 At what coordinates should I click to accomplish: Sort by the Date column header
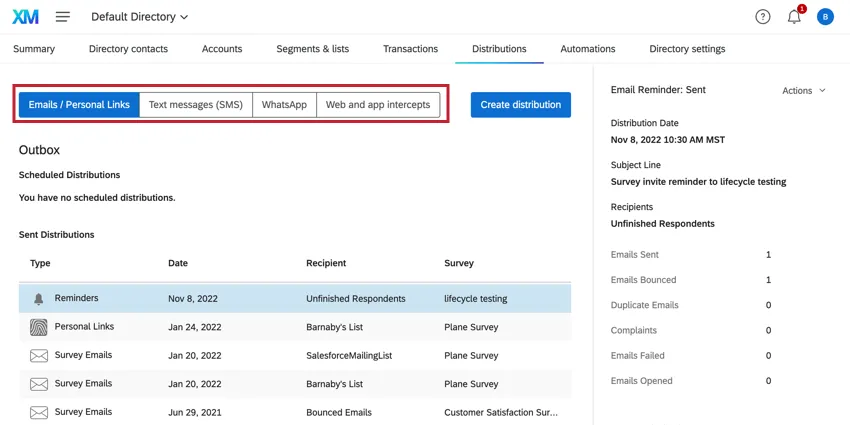pos(177,263)
